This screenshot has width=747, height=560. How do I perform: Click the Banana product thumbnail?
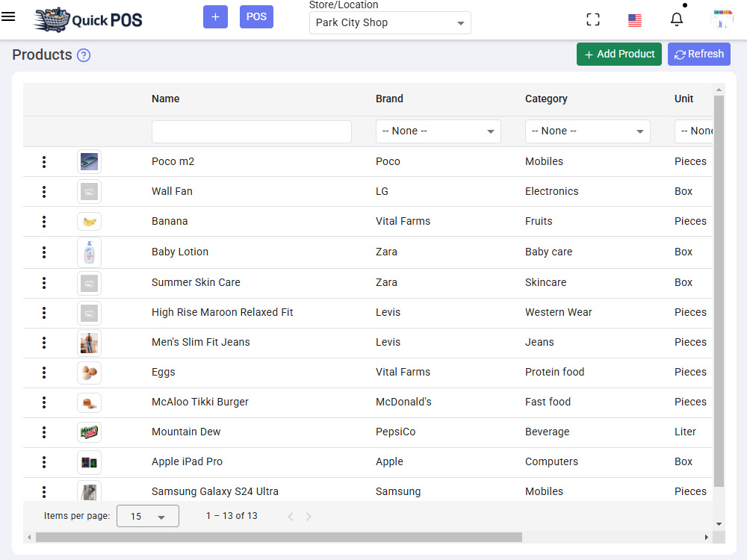pyautogui.click(x=89, y=222)
